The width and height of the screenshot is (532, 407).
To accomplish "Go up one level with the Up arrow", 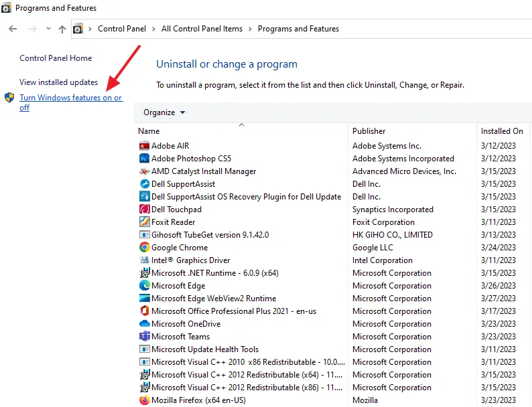I will (x=62, y=29).
